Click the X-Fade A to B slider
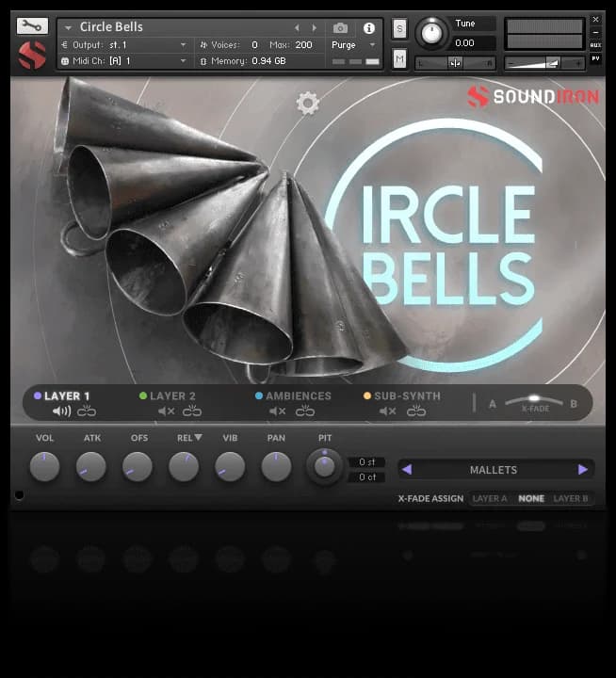 click(x=534, y=400)
